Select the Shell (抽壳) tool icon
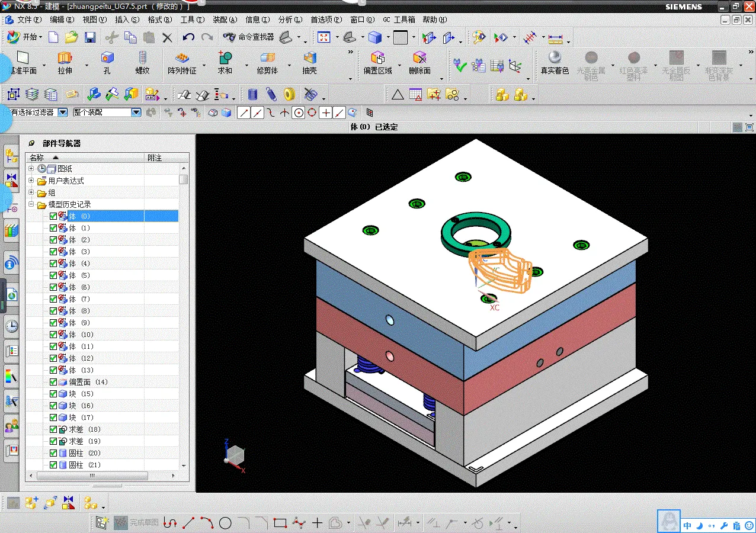 (309, 58)
